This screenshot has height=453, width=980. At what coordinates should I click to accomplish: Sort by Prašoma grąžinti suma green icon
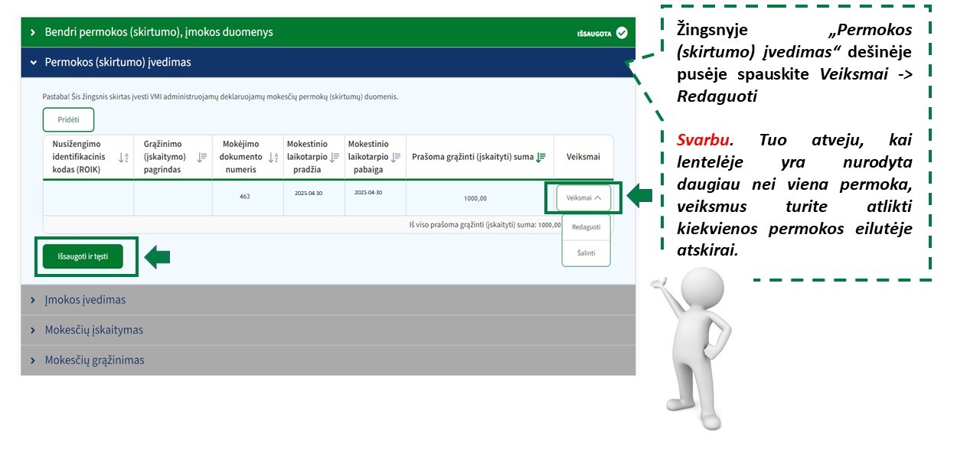(x=541, y=157)
